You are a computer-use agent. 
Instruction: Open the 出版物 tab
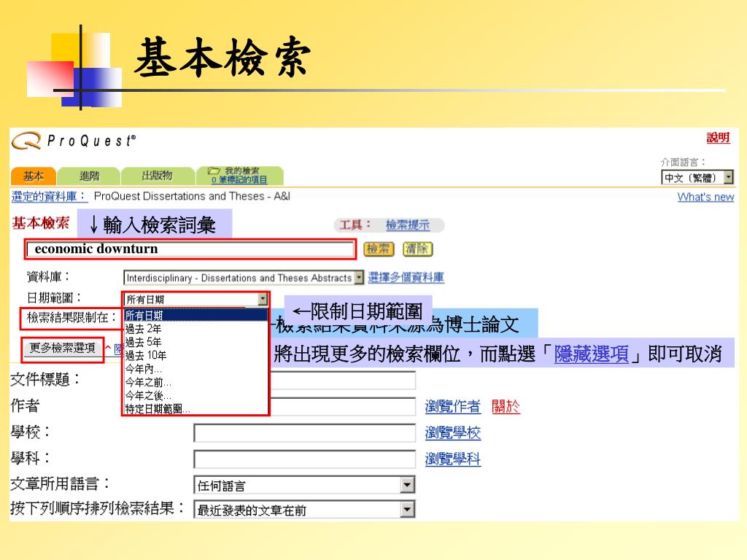click(x=158, y=176)
